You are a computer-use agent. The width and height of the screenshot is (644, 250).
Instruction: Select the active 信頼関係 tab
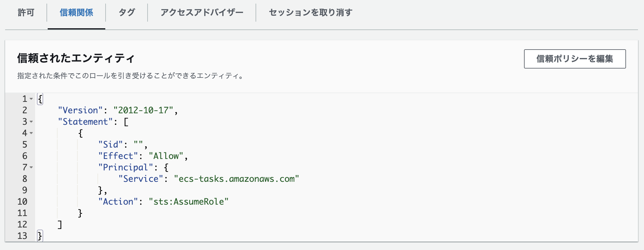(x=76, y=13)
